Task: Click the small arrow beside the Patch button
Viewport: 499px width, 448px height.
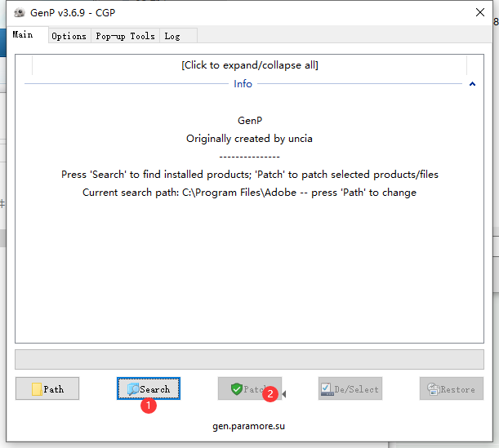Action: click(x=284, y=393)
